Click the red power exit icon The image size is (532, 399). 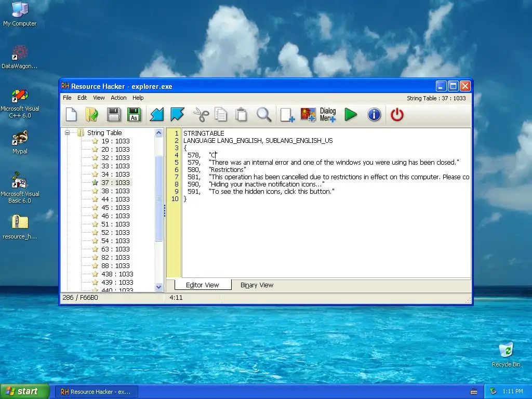[396, 115]
